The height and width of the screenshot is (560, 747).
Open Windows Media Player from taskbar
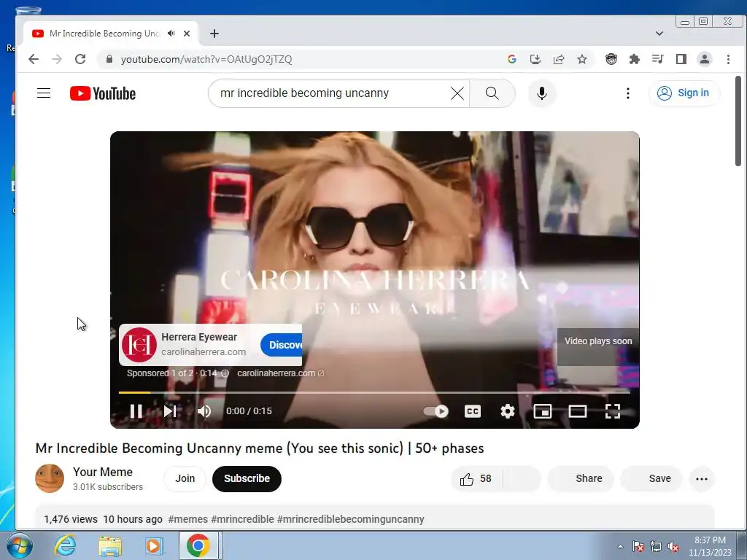(154, 545)
